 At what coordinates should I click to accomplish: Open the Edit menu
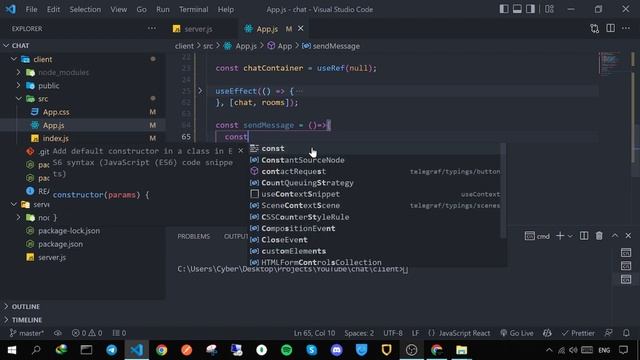pos(53,9)
